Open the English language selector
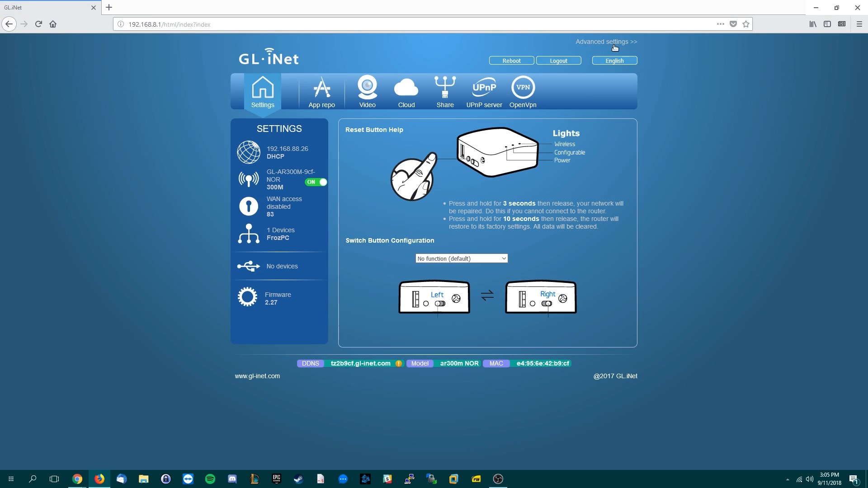This screenshot has height=488, width=868. click(614, 61)
